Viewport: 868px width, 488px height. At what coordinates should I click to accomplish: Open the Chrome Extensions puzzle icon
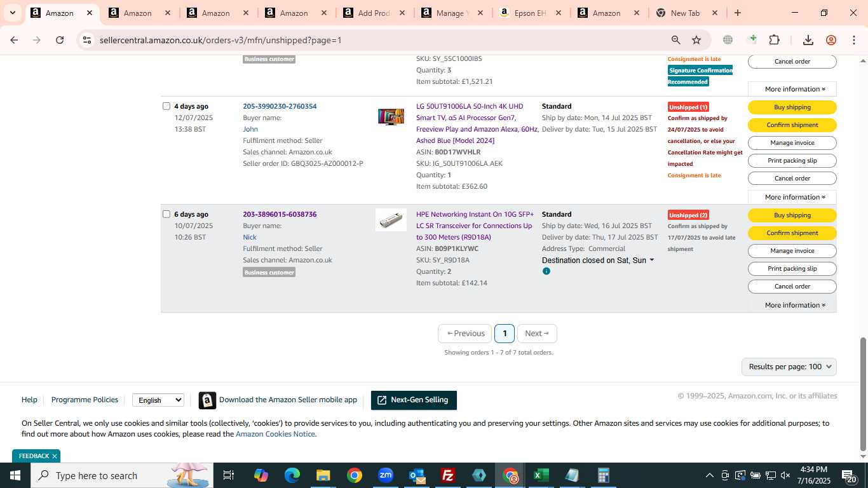coord(774,40)
